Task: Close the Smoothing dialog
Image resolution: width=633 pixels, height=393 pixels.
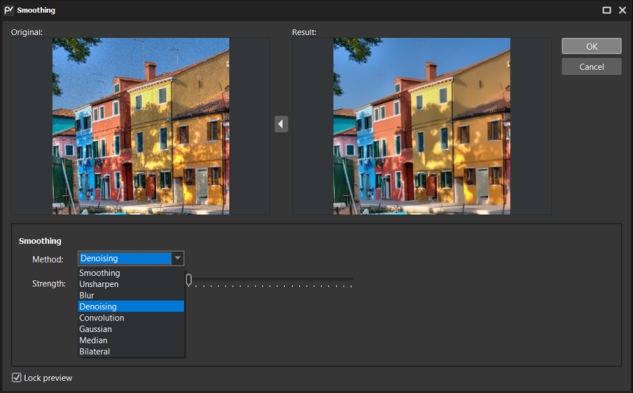Action: pos(622,10)
